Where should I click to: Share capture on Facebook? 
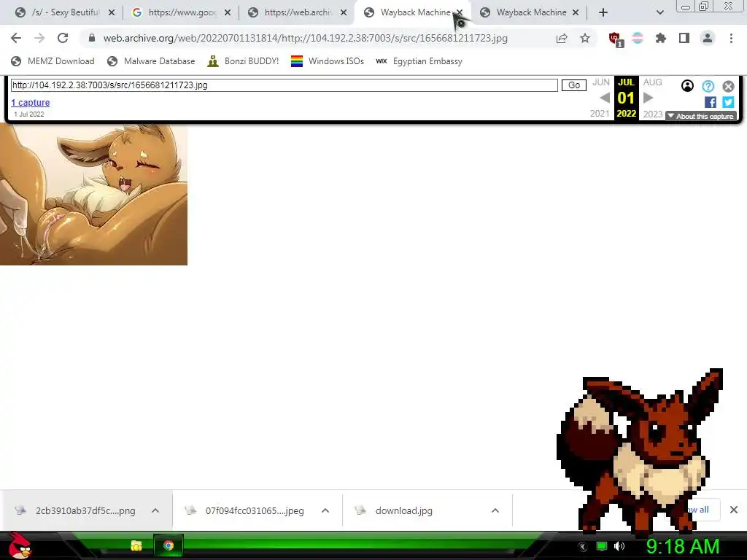click(x=710, y=102)
